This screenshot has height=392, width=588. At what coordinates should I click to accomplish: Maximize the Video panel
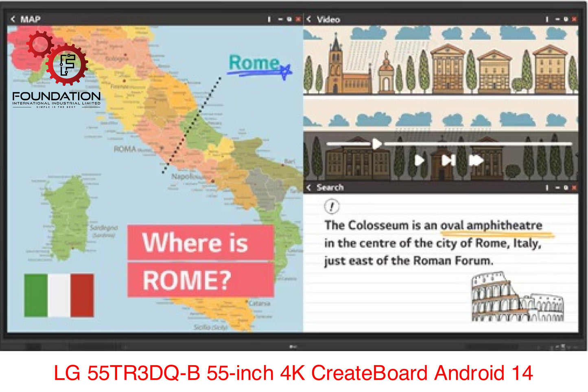coord(566,19)
